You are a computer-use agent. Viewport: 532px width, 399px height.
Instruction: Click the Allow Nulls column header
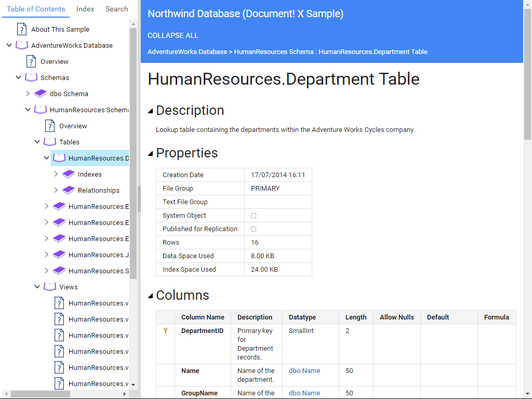pos(396,317)
